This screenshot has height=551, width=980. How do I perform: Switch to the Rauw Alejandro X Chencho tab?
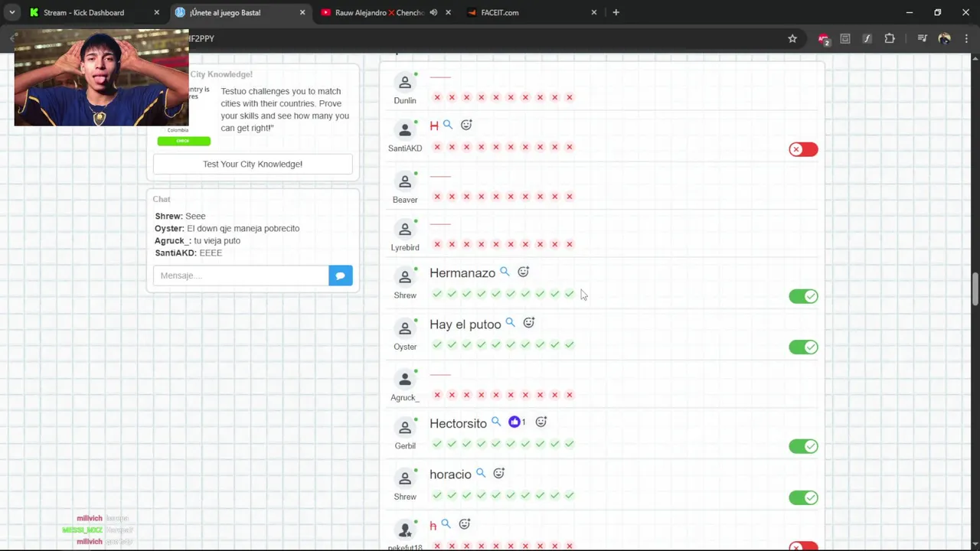click(379, 12)
